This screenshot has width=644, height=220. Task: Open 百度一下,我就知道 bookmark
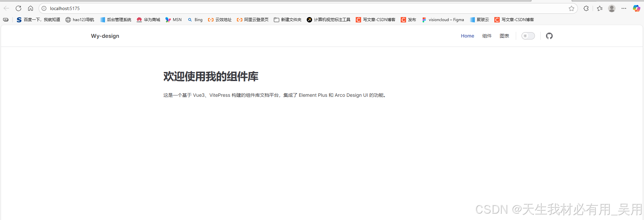[x=38, y=20]
